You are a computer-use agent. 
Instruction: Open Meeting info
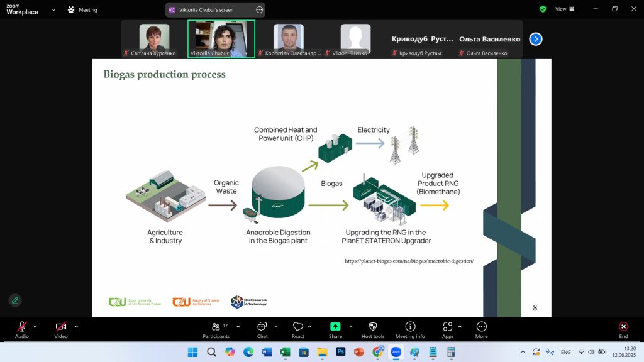coord(410,329)
